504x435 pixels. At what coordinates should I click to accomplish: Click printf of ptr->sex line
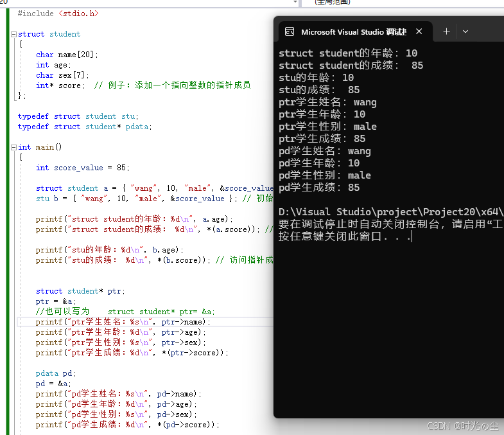[x=121, y=343]
